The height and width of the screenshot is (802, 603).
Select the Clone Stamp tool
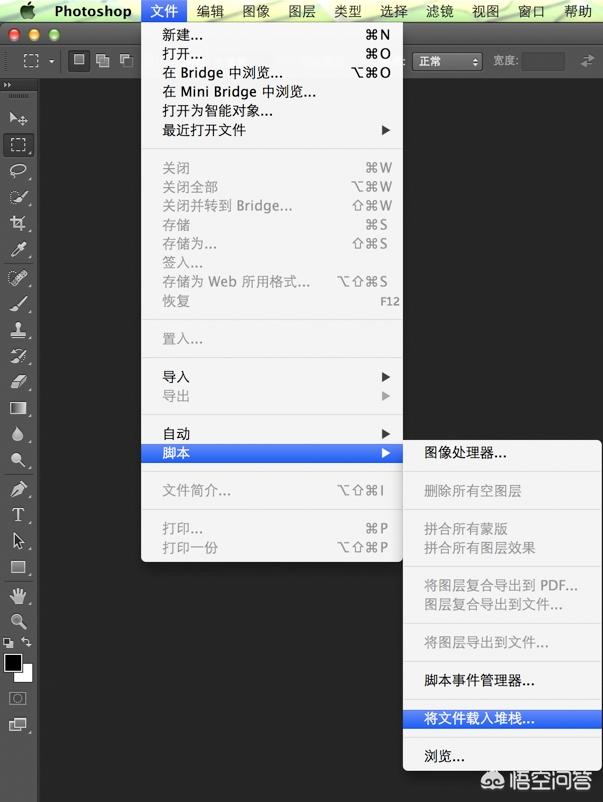[x=18, y=330]
